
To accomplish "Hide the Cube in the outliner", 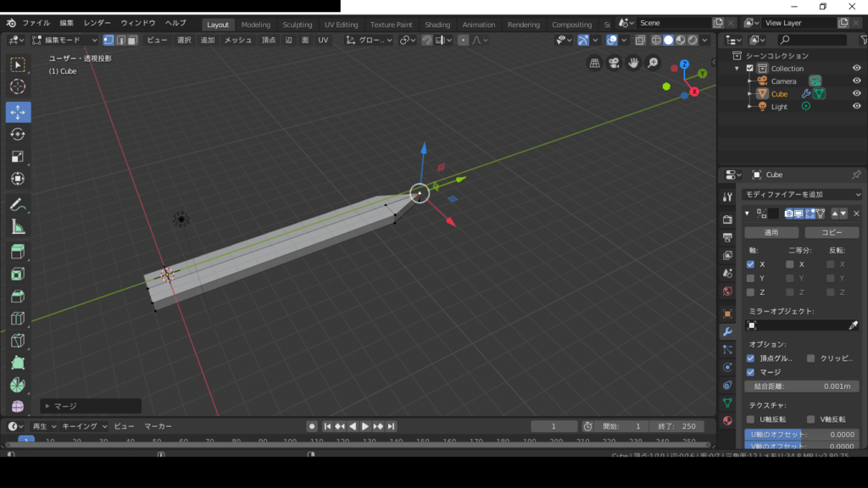I will 856,94.
